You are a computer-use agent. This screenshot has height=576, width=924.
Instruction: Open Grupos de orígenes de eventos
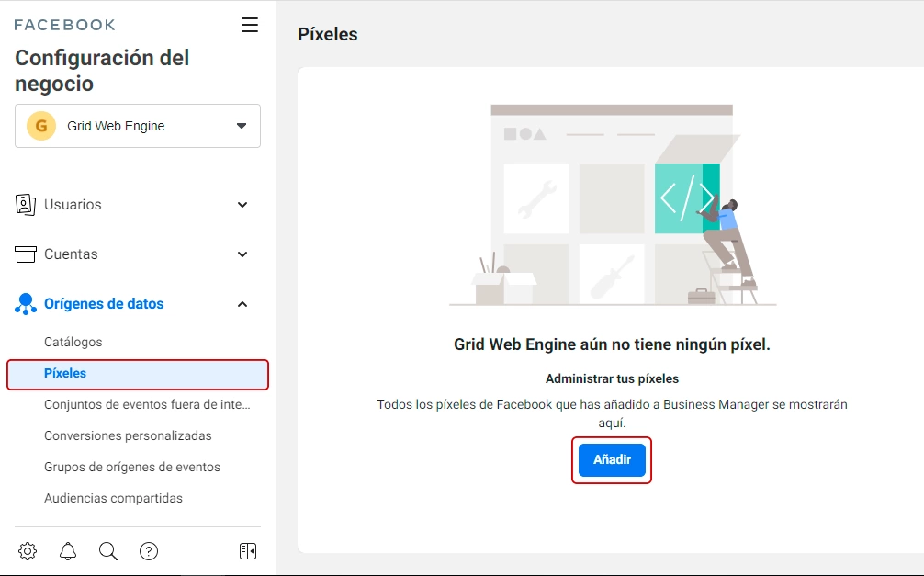pos(132,467)
